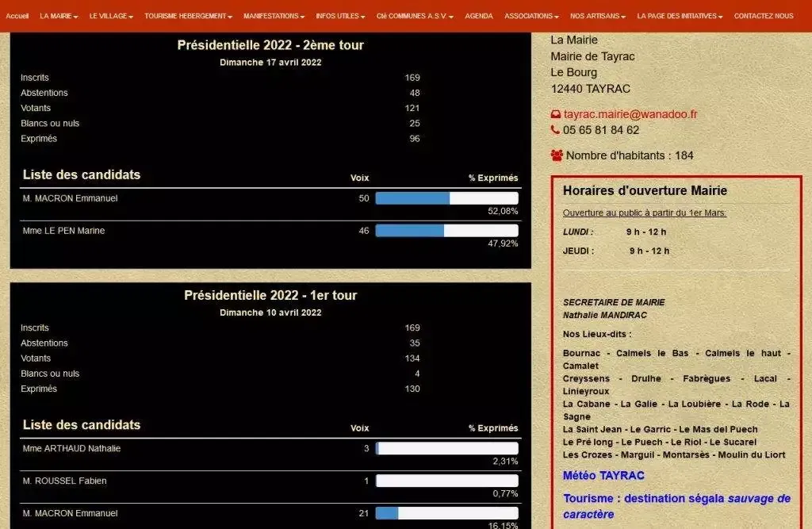Open the NOS ARTISANS dropdown

pos(598,16)
